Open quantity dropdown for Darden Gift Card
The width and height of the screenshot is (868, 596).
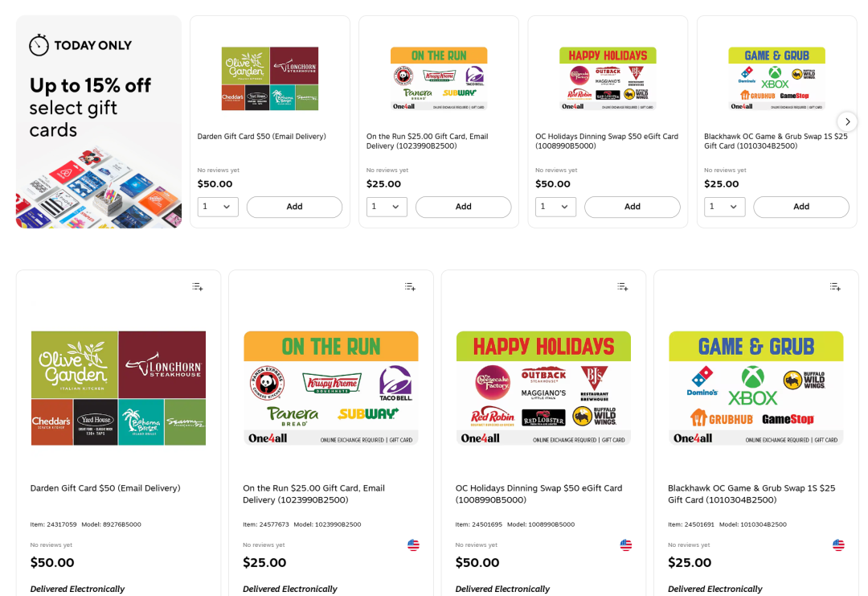[x=218, y=207]
